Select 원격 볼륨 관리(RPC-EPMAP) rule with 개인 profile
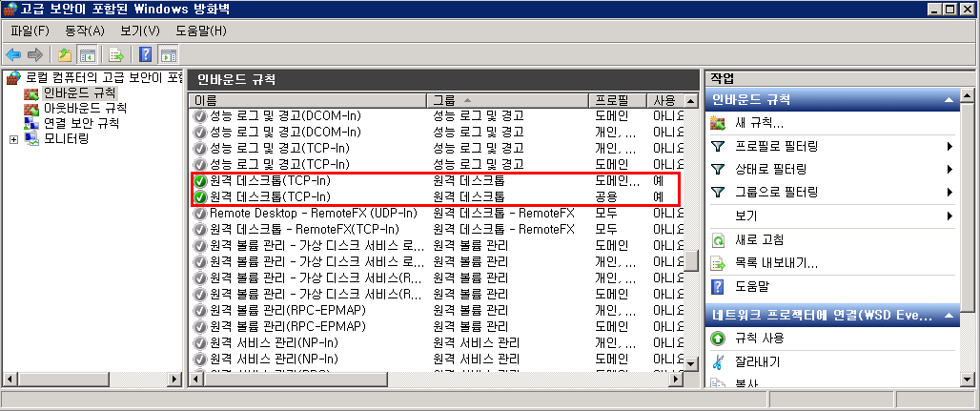Viewport: 980px width, 411px height. point(437,310)
